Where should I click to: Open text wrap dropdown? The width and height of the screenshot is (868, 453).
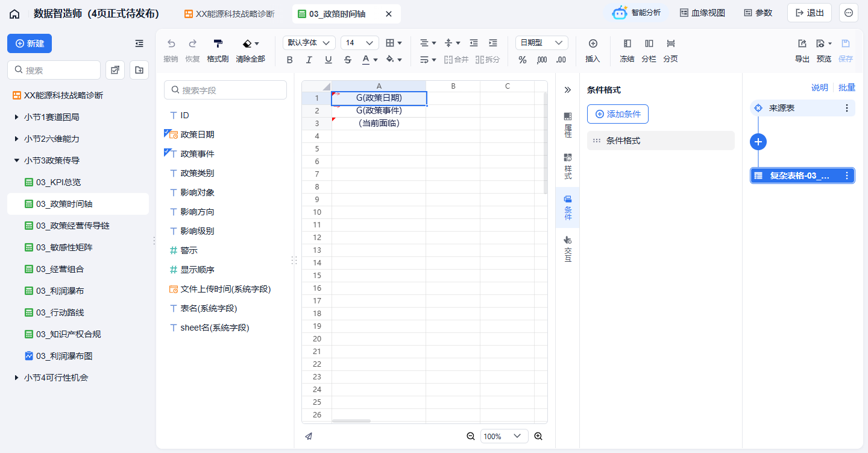click(x=428, y=60)
